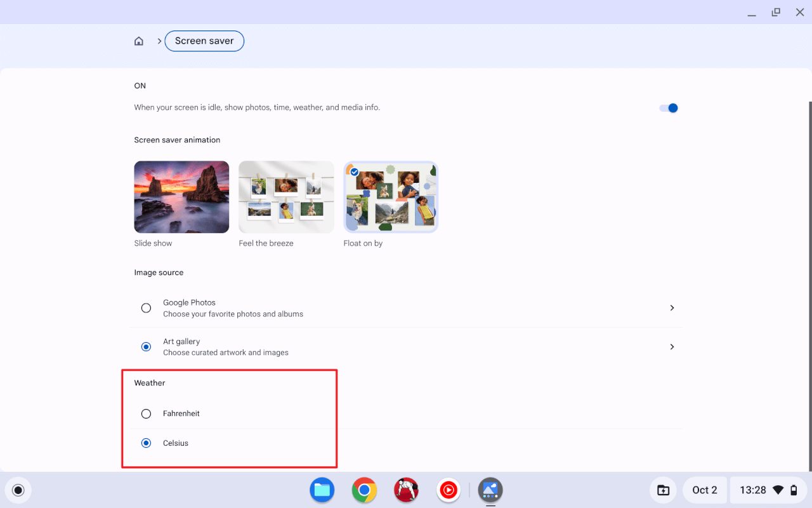This screenshot has width=812, height=508.
Task: Select the Google Photos radio button
Action: click(147, 308)
